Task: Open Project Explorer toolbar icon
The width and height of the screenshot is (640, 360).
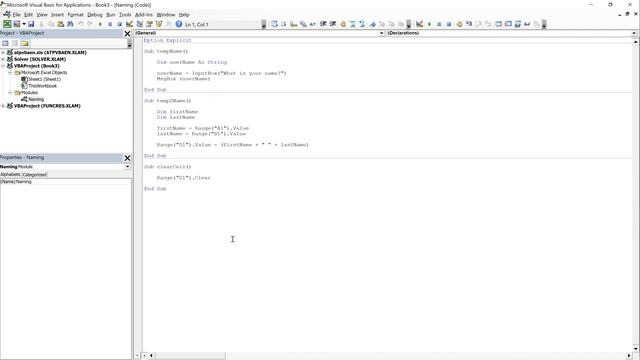Action: (x=140, y=24)
